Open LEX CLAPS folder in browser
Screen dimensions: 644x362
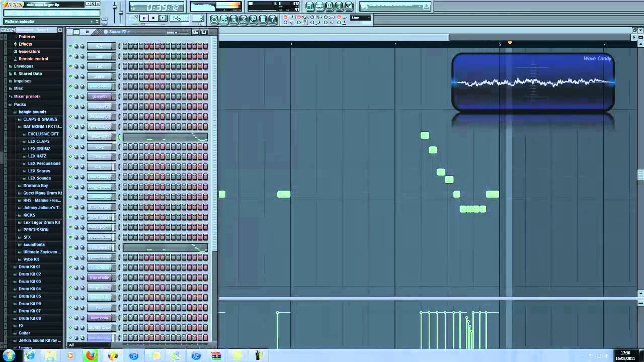click(38, 141)
